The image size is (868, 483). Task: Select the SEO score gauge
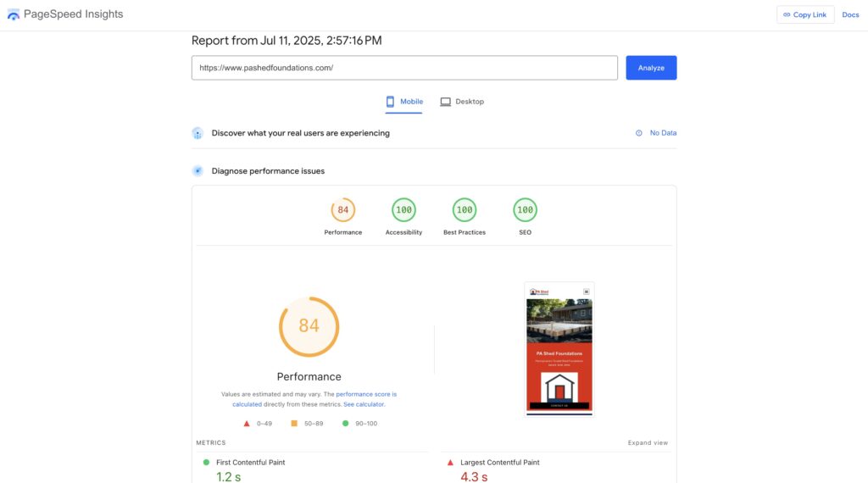525,210
